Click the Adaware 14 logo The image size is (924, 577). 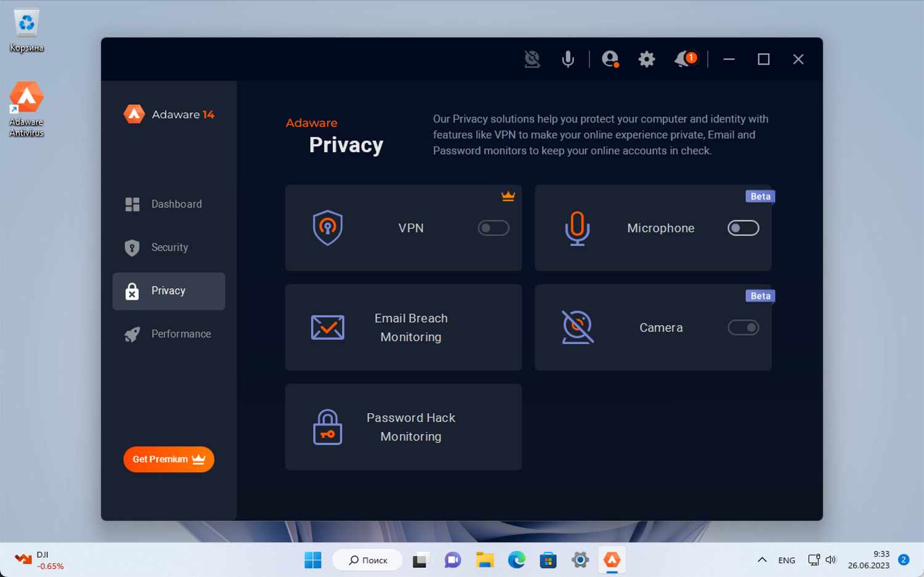169,114
